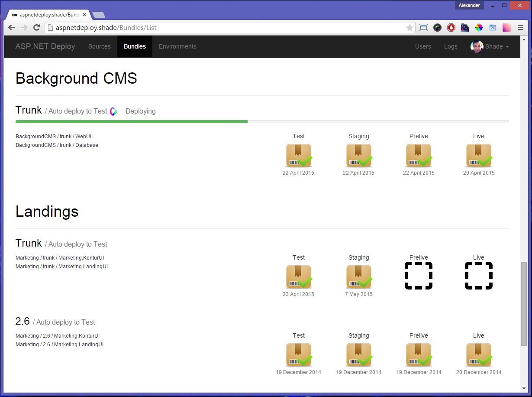Bookmark this page with the star icon
The height and width of the screenshot is (397, 532).
pyautogui.click(x=409, y=28)
